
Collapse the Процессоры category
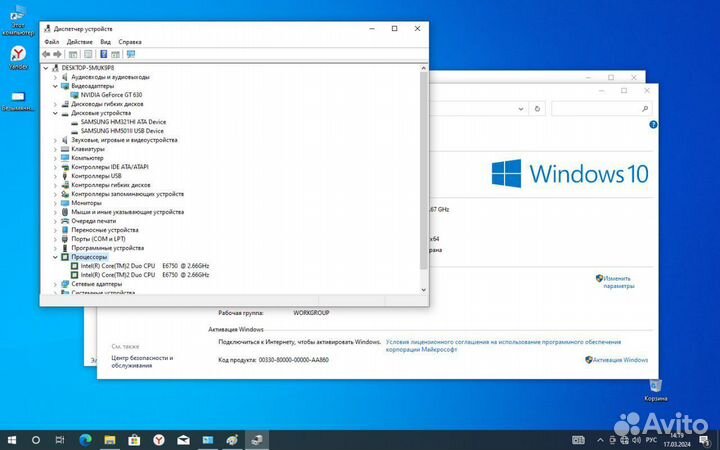(56, 257)
